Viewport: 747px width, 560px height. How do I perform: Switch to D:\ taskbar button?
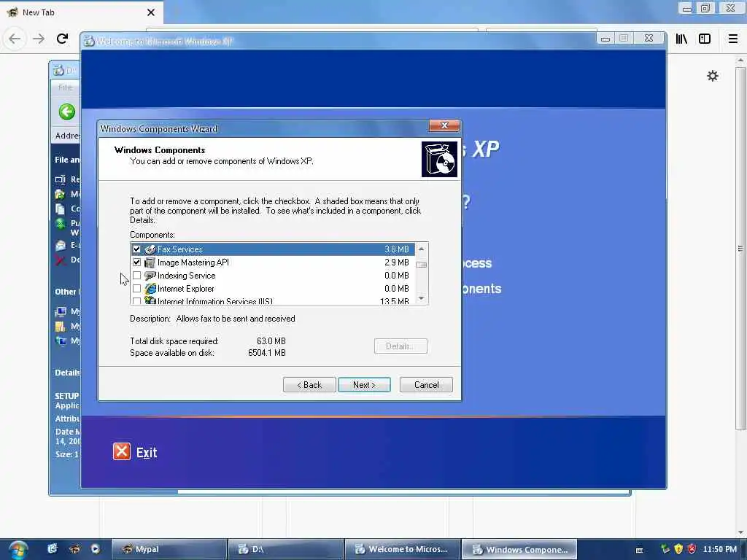(x=286, y=550)
